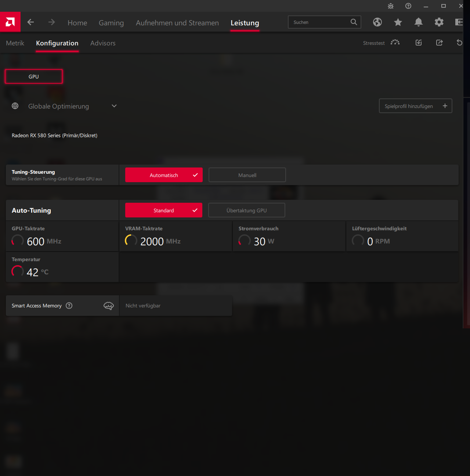Click Spielprofil hinzufügen button

[x=416, y=106]
